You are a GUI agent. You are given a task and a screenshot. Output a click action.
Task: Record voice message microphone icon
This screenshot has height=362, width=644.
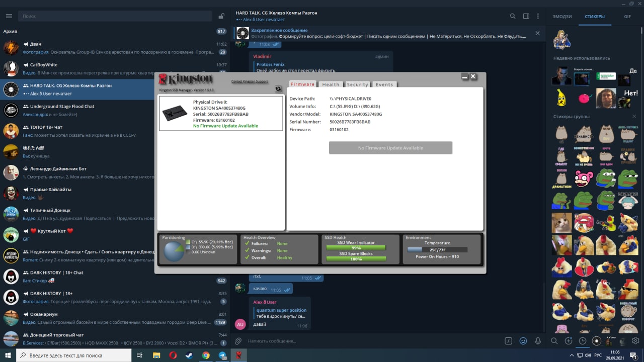[x=538, y=341]
